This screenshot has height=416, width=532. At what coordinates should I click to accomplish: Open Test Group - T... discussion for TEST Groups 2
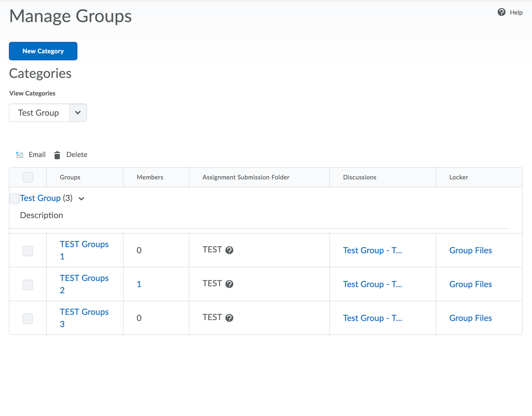(373, 284)
